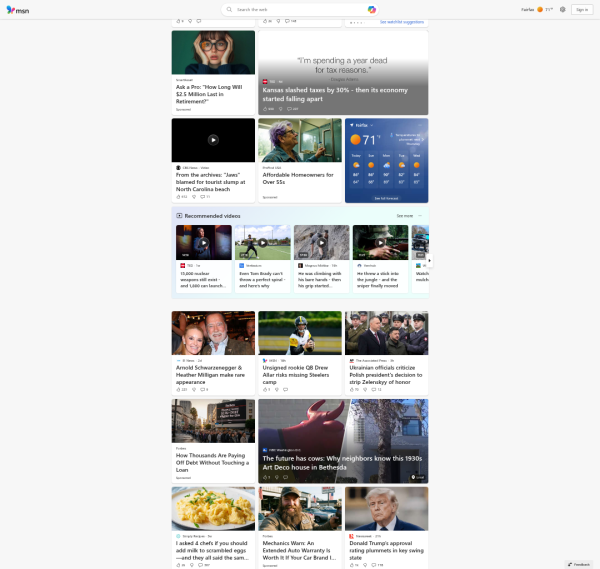Click the Search the web field

(x=298, y=10)
